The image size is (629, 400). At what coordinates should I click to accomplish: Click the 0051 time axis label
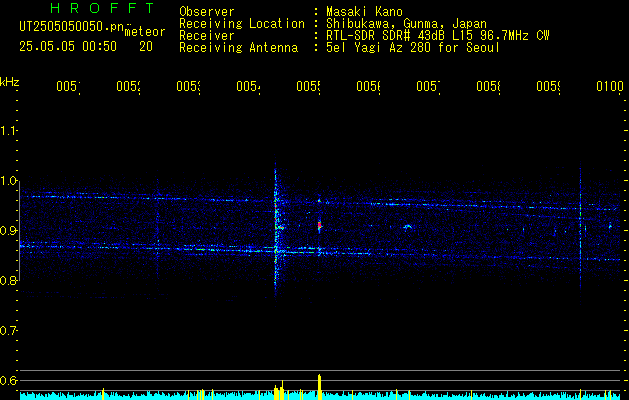68,86
